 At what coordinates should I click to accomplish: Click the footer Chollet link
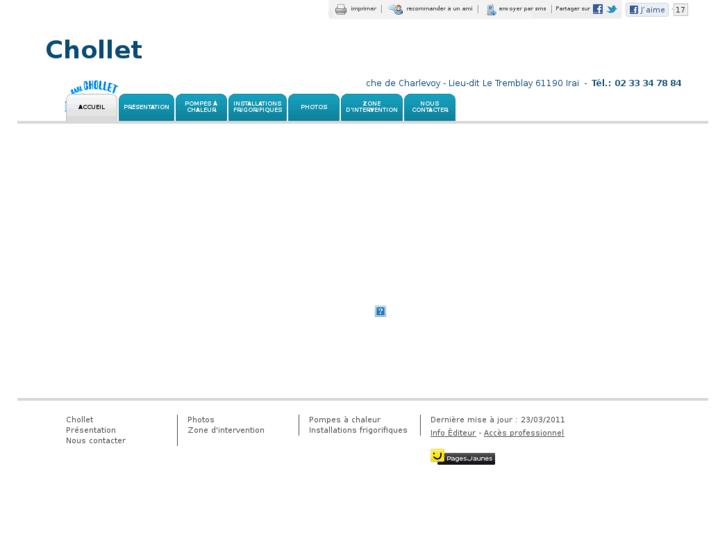tap(79, 420)
